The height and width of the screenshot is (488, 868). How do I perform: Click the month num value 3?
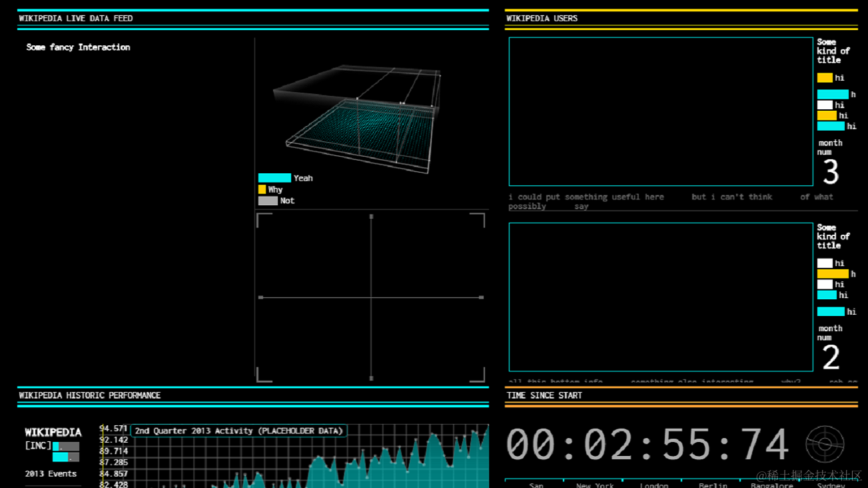point(831,173)
